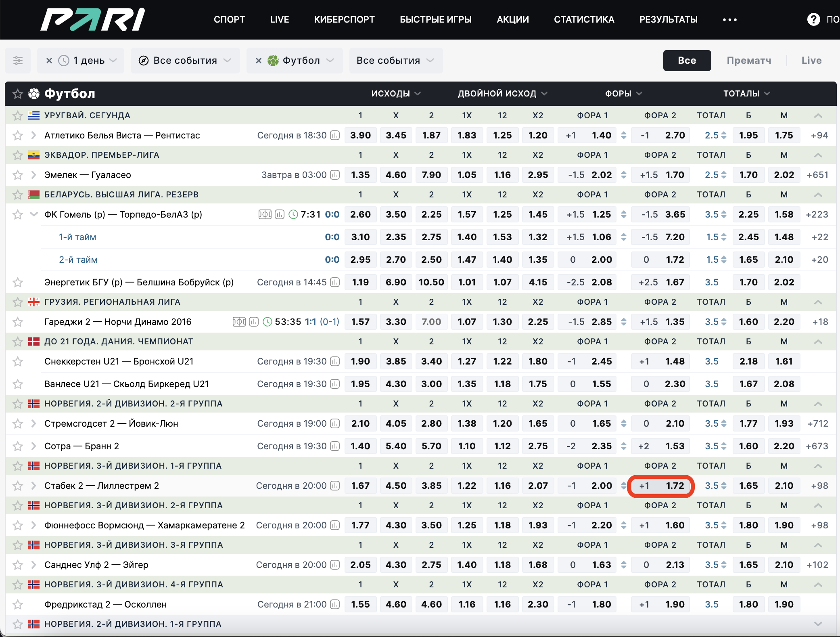Open the КИБЕРСПОРТ menu item
Screen dimensions: 840x637
[x=344, y=19]
